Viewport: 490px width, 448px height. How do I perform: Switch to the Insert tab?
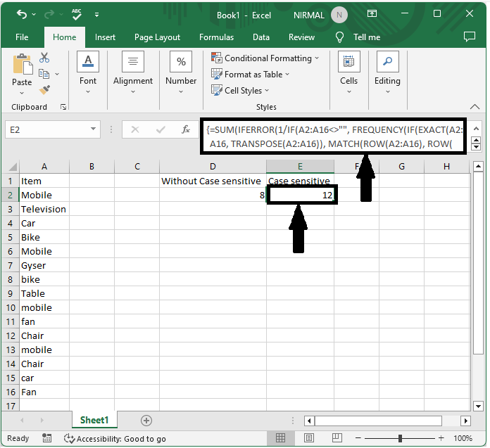click(105, 37)
